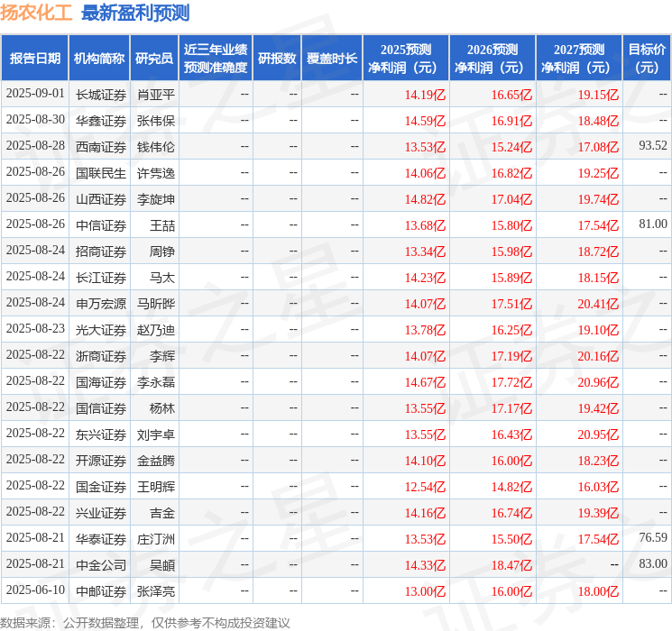
Task: Click the 2025预测净利润 column header
Action: 406,59
